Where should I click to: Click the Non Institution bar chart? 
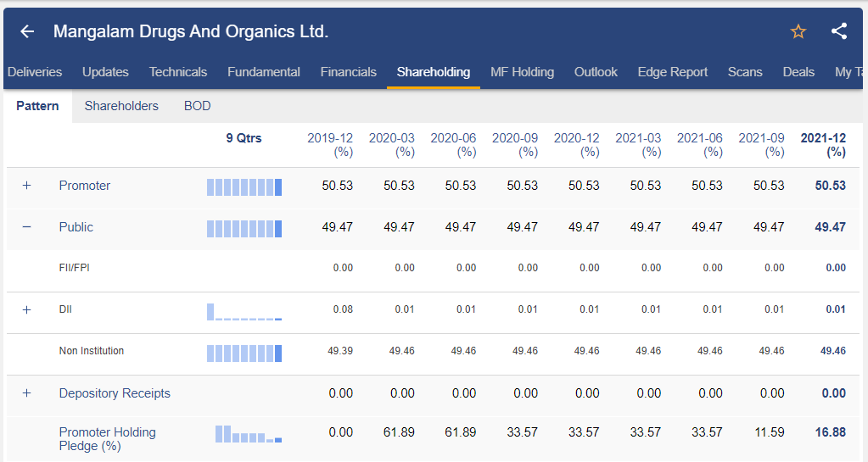244,353
